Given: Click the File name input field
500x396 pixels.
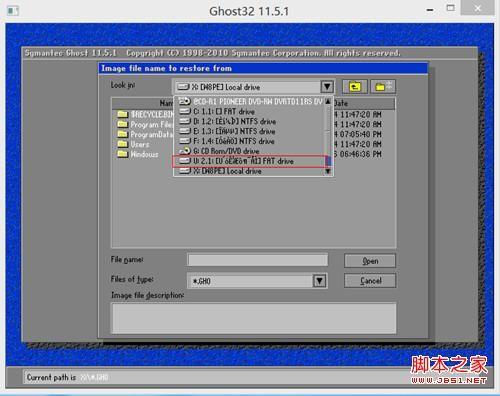Looking at the screenshot, I should [x=258, y=260].
